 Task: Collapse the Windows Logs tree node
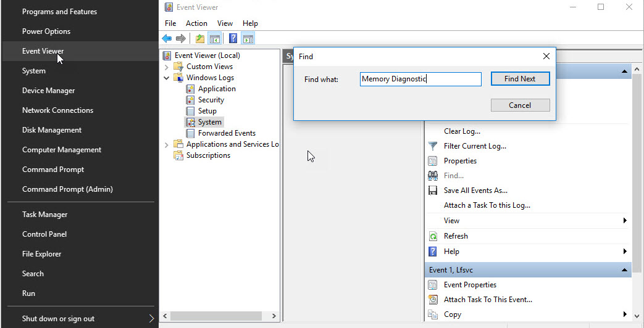click(x=167, y=78)
